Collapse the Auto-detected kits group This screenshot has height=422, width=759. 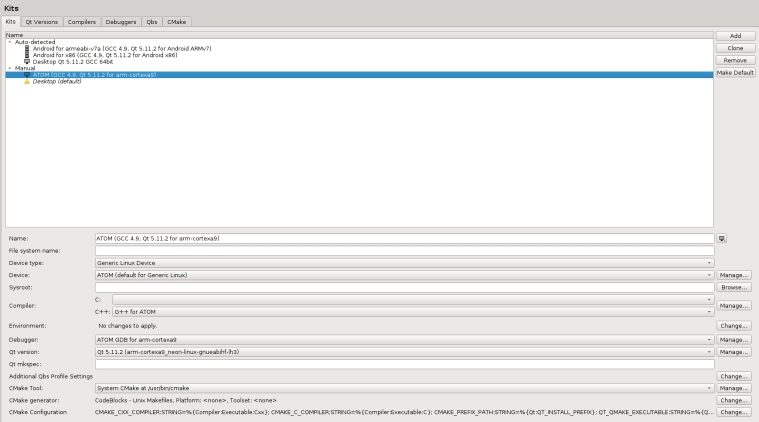8,42
